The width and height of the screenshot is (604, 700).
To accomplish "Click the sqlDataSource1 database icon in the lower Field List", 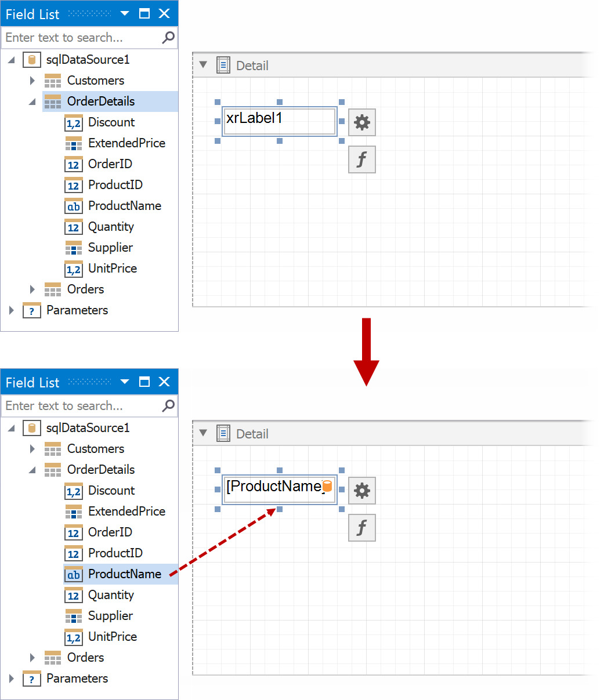I will 32,428.
